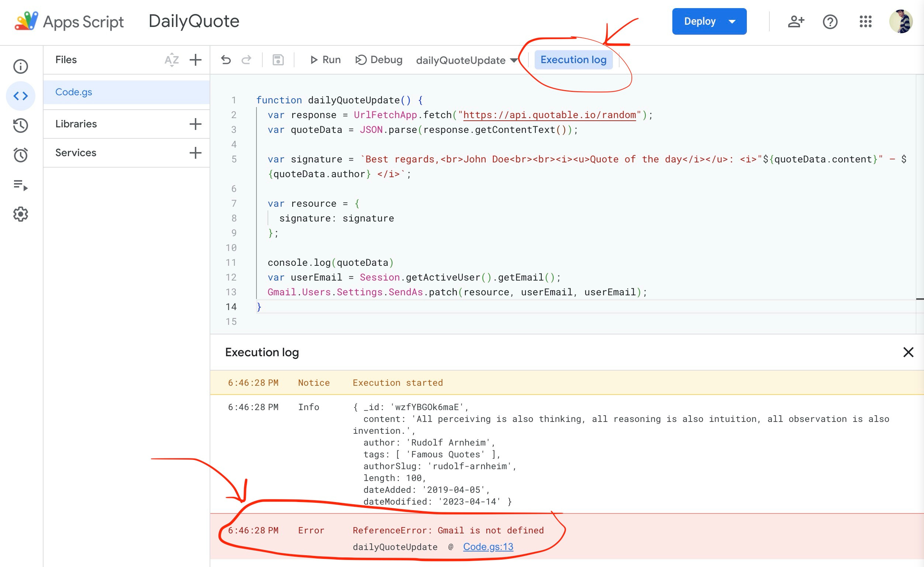Viewport: 924px width, 567px height.
Task: Sort files alphabetically with AZ icon
Action: pyautogui.click(x=172, y=60)
